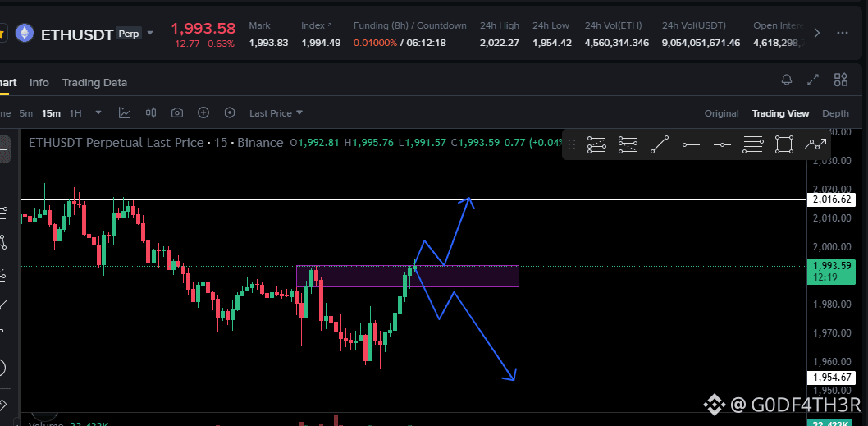The image size is (868, 426).
Task: Open price alert bell icon
Action: (x=787, y=80)
